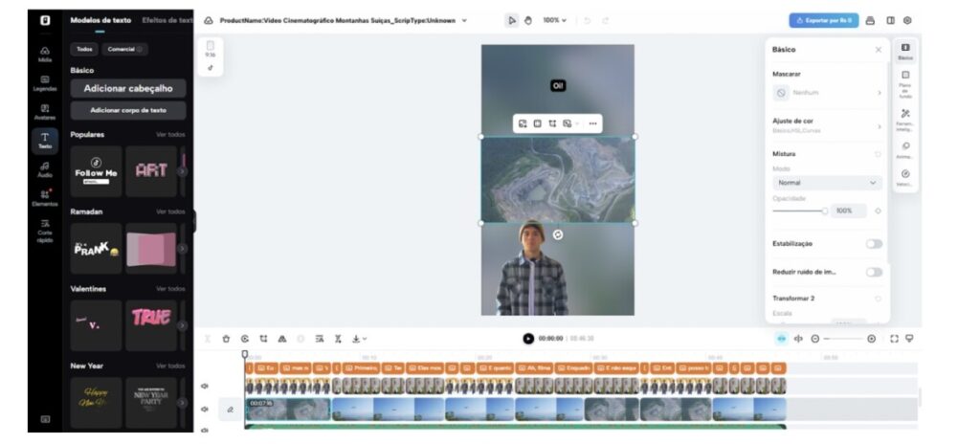Click the circular arrow icon in timeline toolbar
980x444 pixels.
point(244,339)
